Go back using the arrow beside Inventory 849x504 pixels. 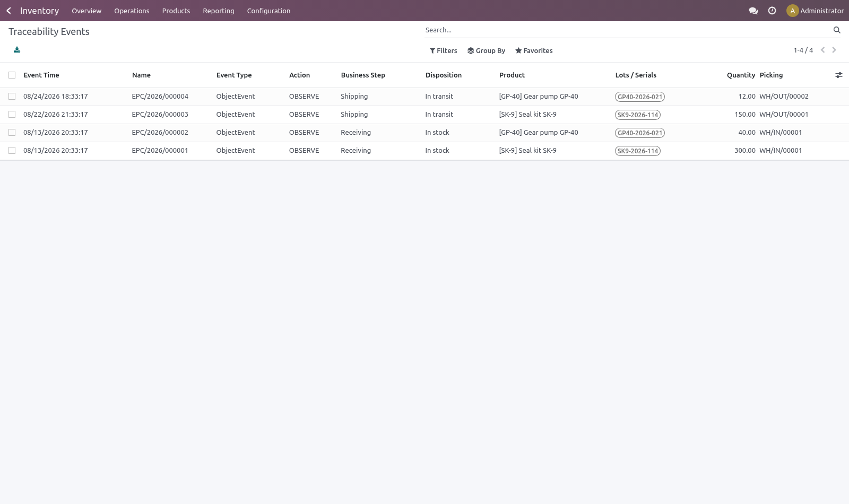tap(8, 11)
